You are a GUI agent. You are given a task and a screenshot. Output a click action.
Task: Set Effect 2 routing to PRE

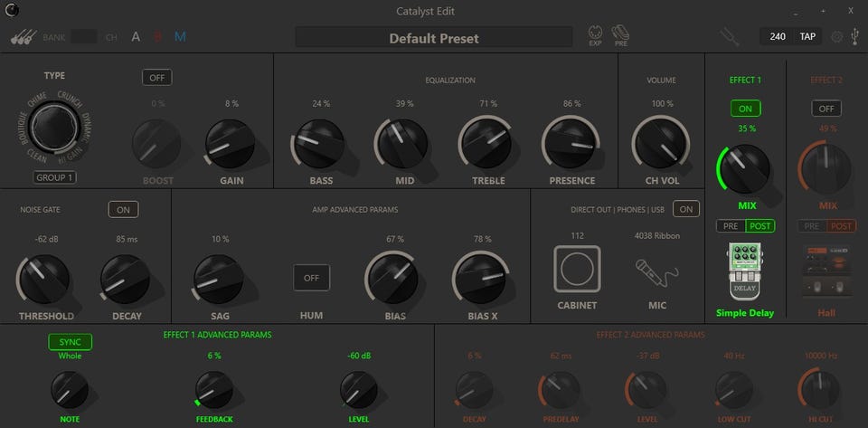click(x=812, y=226)
